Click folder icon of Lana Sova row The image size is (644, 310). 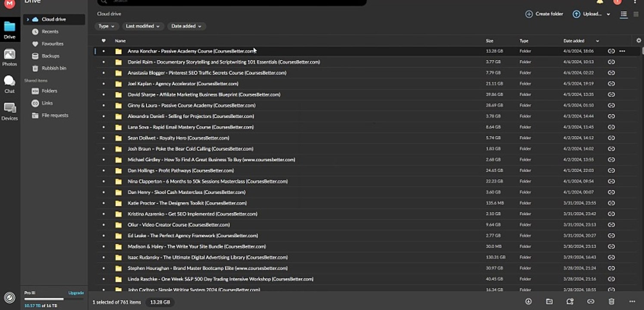[x=118, y=127]
